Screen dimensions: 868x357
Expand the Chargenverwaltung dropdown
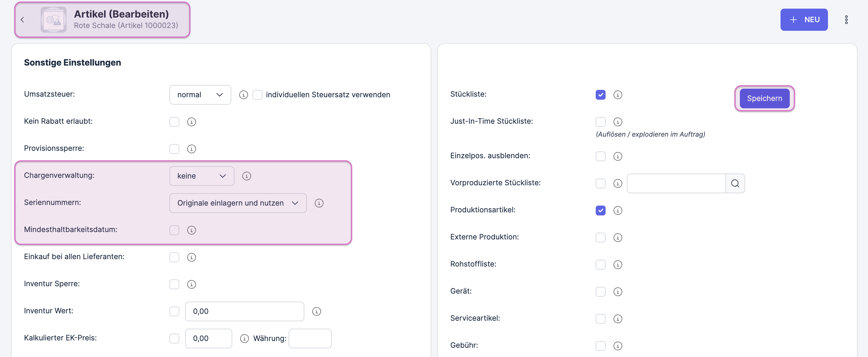click(x=201, y=176)
